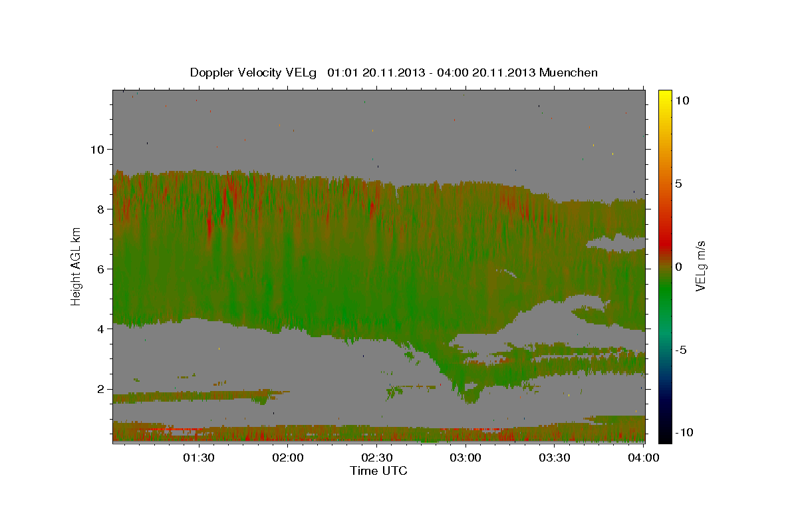The image size is (798, 532).
Task: Click the plot title "Doppler Velocity VELg"
Action: coord(253,72)
